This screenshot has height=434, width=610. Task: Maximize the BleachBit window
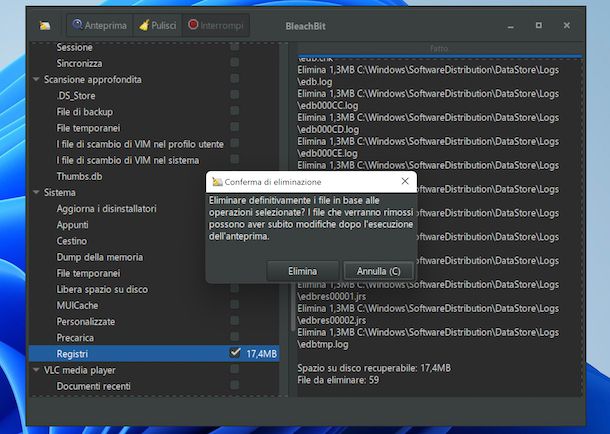[x=539, y=25]
